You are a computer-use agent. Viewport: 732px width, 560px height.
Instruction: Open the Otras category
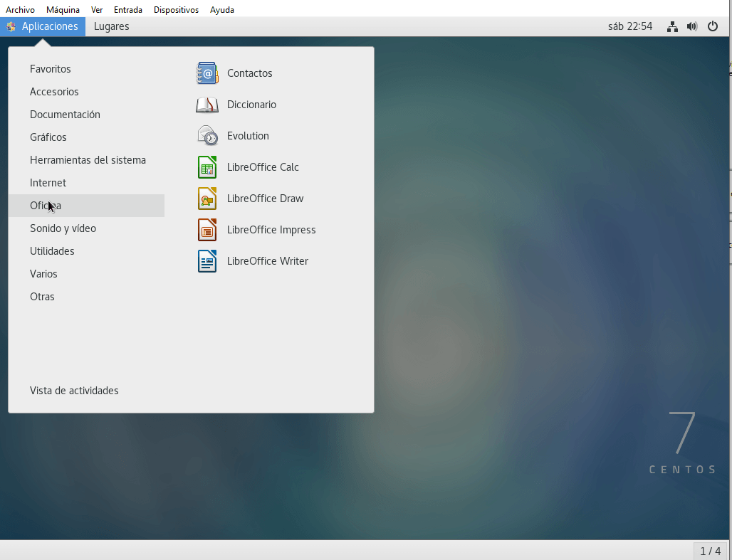click(x=86, y=297)
